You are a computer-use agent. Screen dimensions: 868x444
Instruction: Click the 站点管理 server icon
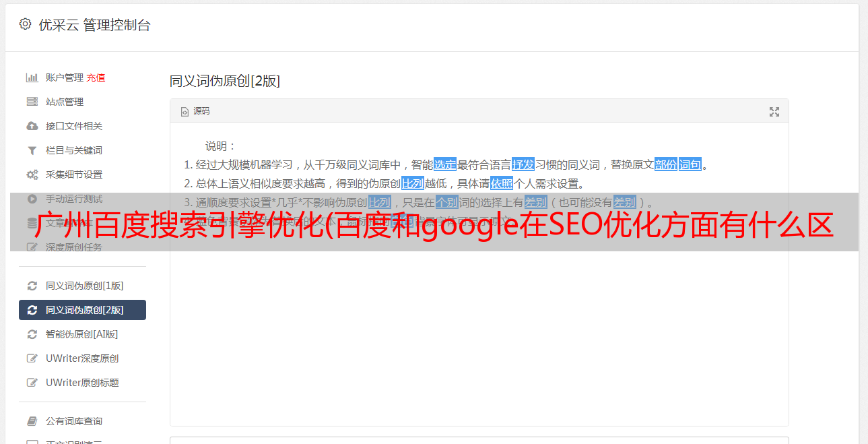[32, 102]
